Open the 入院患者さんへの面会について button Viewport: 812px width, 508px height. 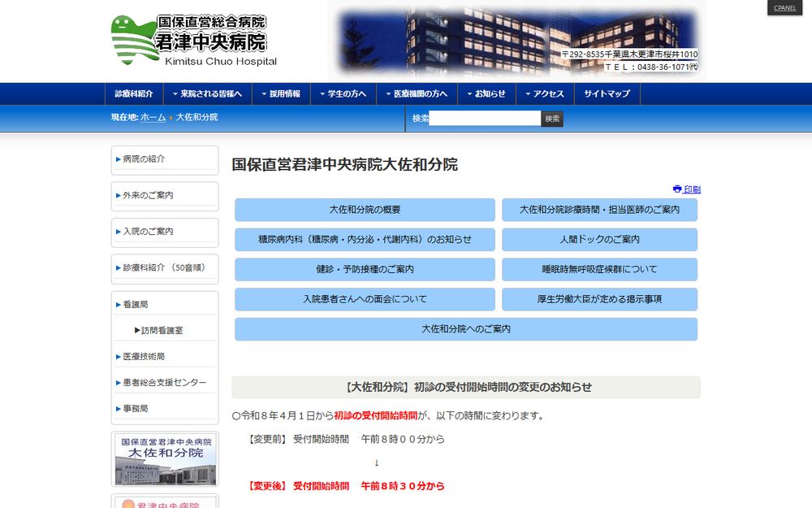365,299
